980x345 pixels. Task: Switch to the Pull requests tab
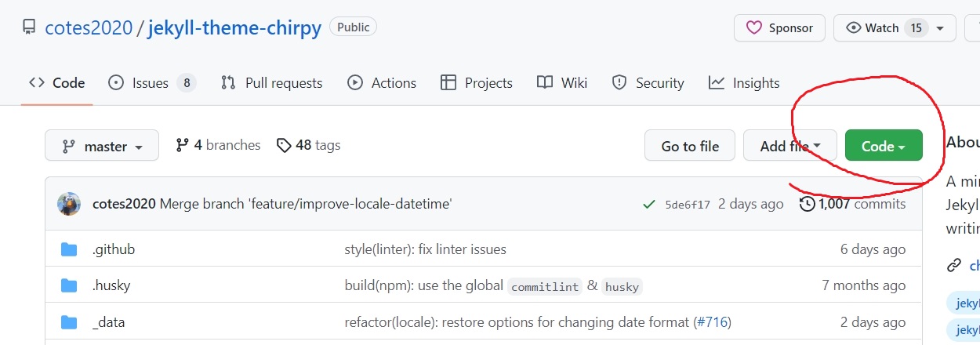click(x=271, y=83)
